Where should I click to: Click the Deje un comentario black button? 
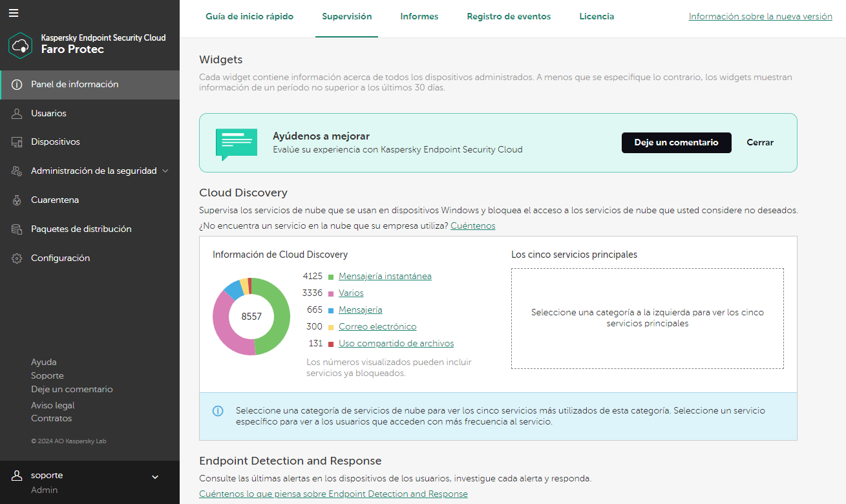coord(677,143)
